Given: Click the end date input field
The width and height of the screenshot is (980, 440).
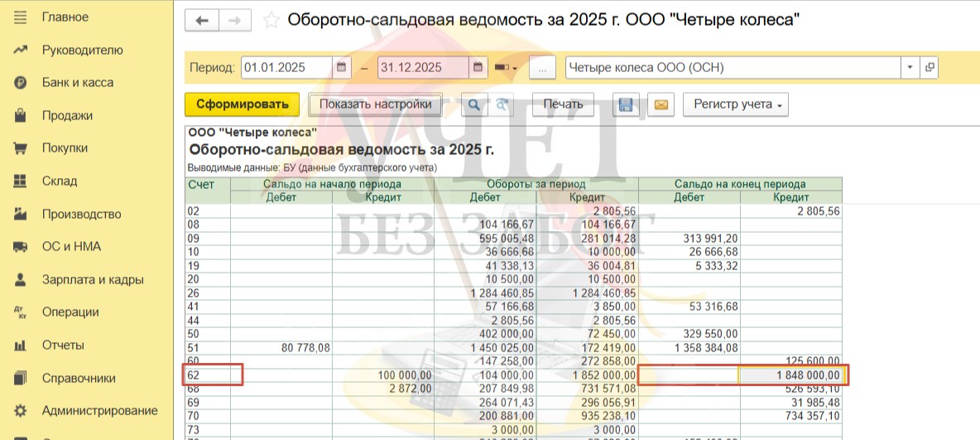Looking at the screenshot, I should 423,68.
